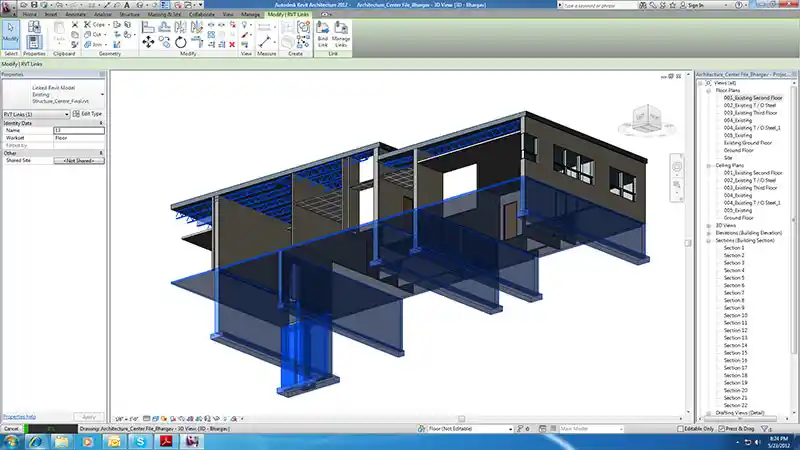Open the Linked Revit Model type selector dropdown

(x=102, y=94)
